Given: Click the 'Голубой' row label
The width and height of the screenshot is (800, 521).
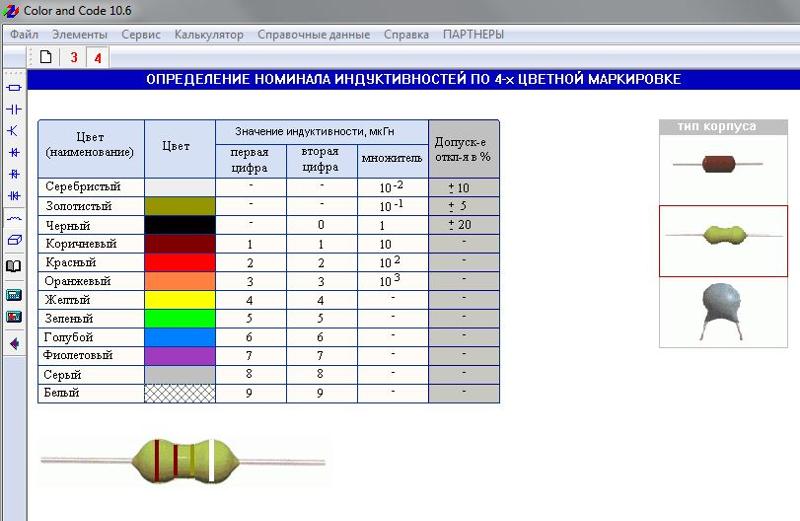Looking at the screenshot, I should point(69,337).
